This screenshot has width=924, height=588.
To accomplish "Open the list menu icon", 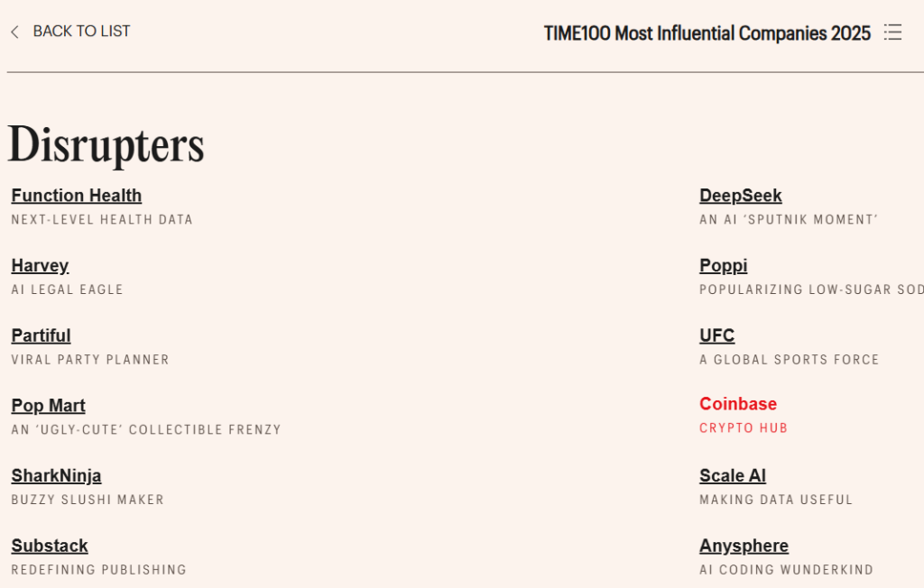I will click(892, 33).
